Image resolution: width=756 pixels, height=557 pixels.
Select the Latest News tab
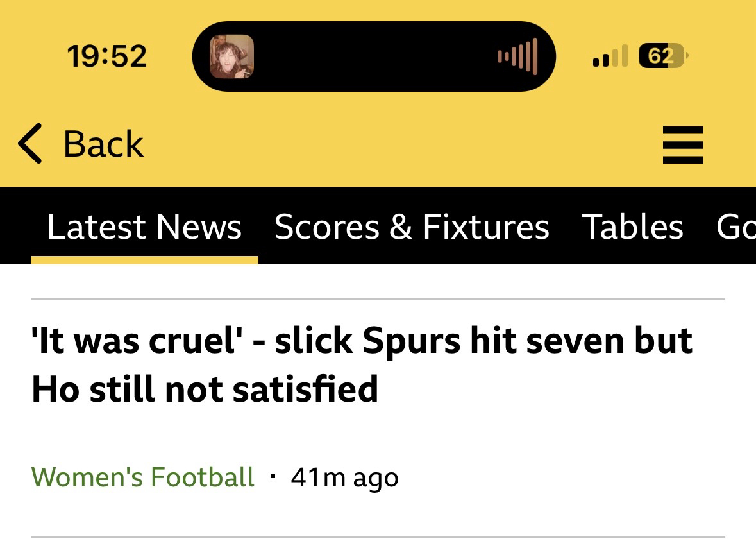pos(144,227)
